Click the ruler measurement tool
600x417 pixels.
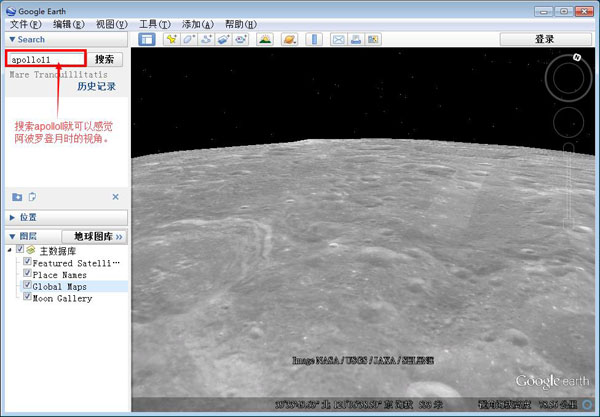click(x=313, y=39)
